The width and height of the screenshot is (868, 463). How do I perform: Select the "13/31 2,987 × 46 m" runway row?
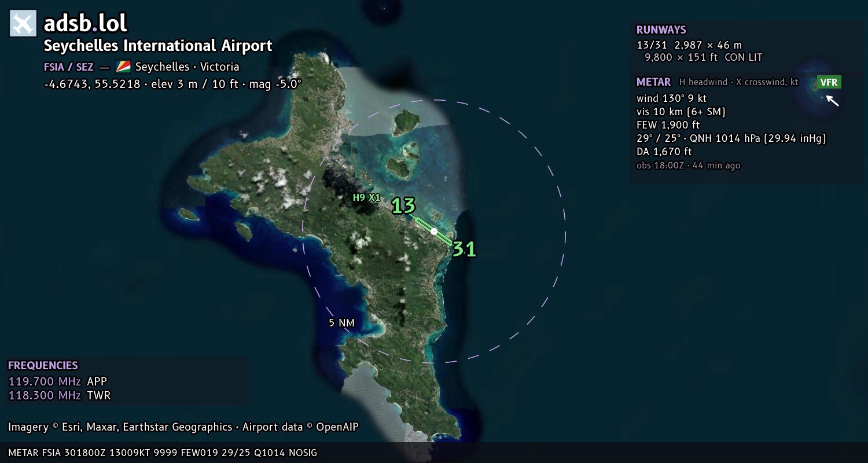click(689, 45)
